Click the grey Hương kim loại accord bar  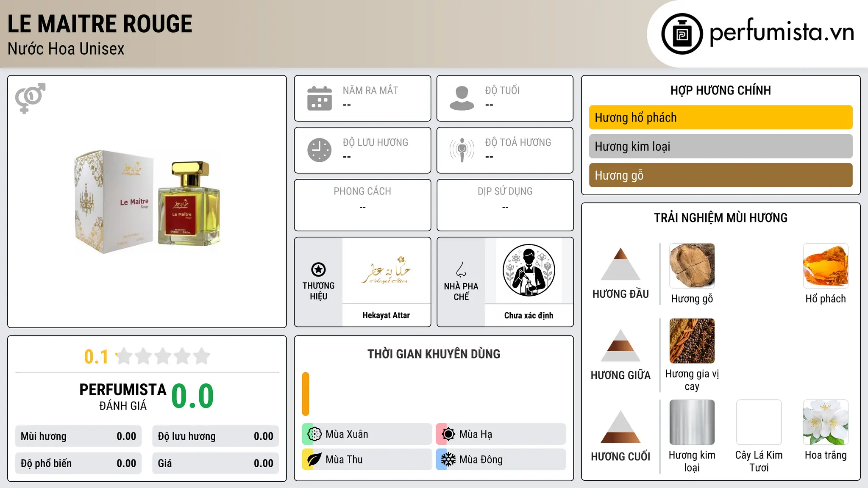721,146
